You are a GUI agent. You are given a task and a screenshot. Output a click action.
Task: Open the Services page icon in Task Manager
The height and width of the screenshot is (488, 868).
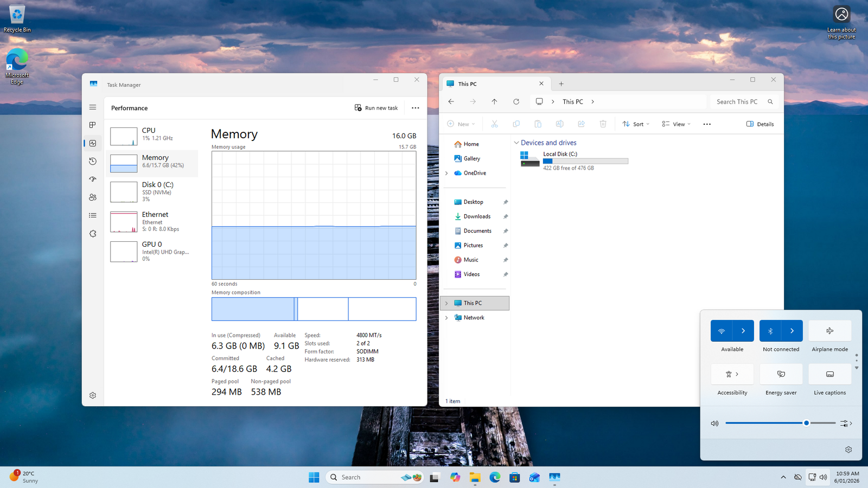[x=93, y=234]
